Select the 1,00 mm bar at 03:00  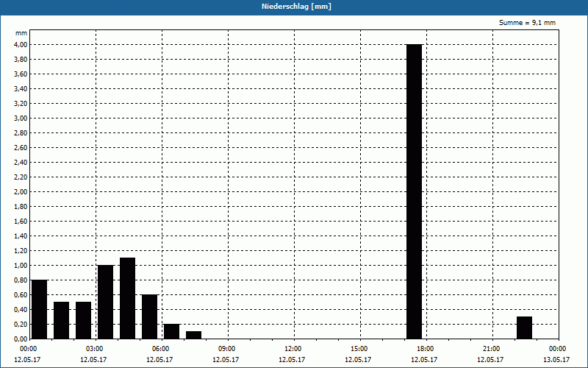pyautogui.click(x=105, y=302)
